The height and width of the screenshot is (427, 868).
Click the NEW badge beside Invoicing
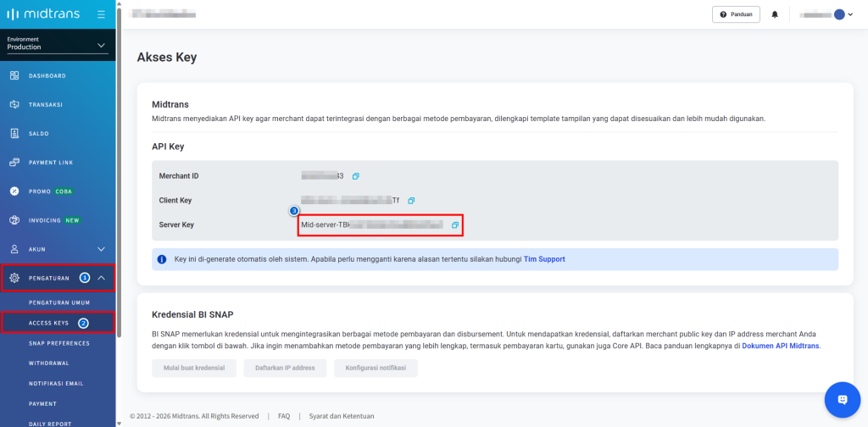(x=73, y=220)
